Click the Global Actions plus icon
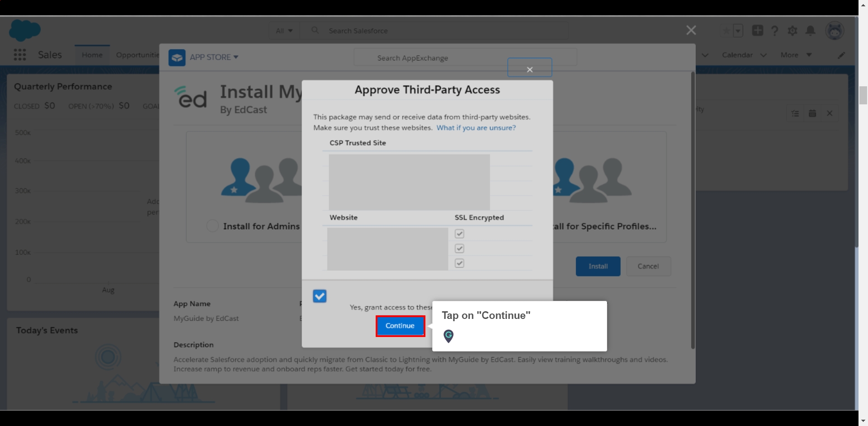 [758, 30]
